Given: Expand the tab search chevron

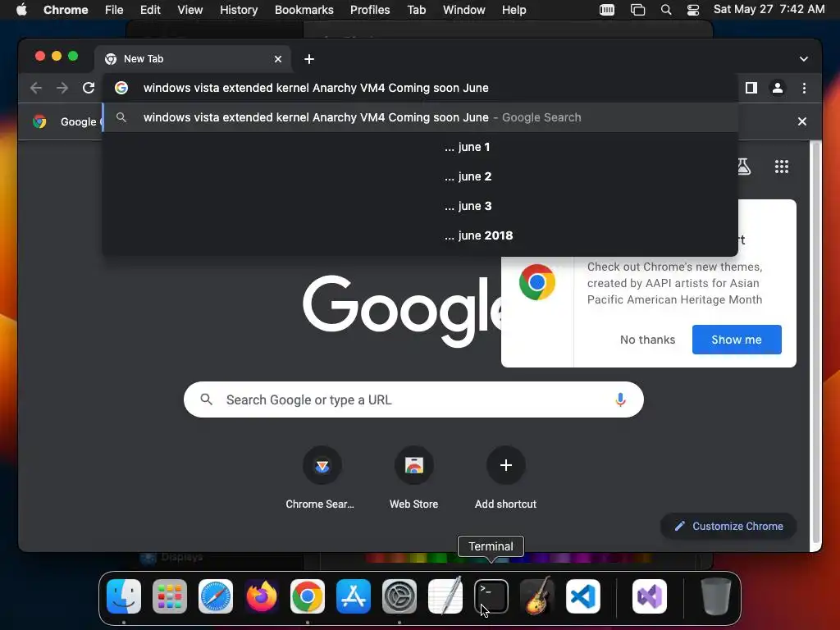Looking at the screenshot, I should tap(804, 59).
